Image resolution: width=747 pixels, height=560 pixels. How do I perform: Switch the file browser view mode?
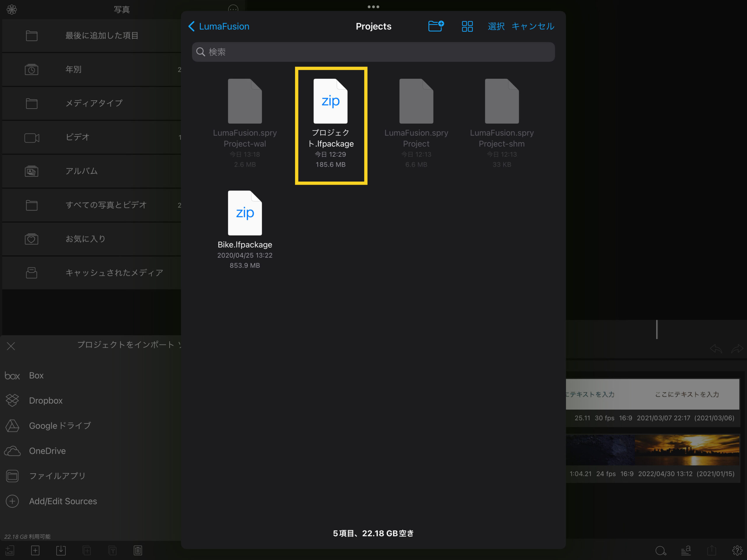click(x=467, y=26)
